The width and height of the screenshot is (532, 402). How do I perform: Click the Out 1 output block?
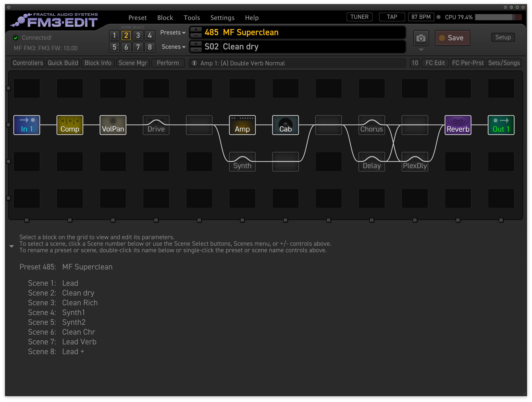[501, 125]
